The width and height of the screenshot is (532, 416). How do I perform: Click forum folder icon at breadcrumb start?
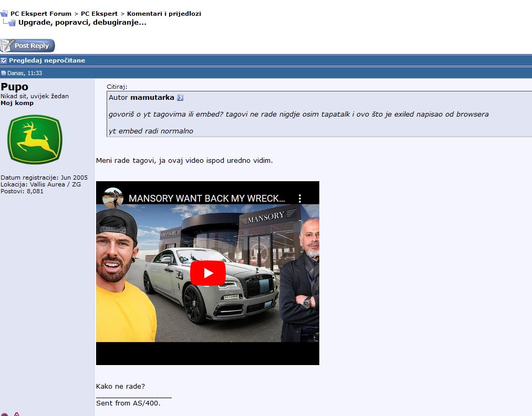(4, 14)
